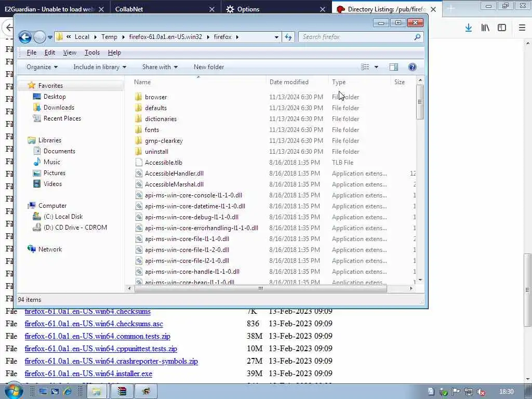Open the view options dropdown arrow
This screenshot has height=399, width=532.
pyautogui.click(x=376, y=67)
